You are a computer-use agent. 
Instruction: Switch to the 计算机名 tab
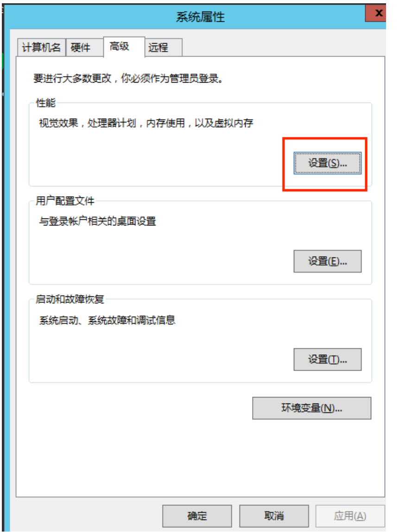click(x=41, y=47)
